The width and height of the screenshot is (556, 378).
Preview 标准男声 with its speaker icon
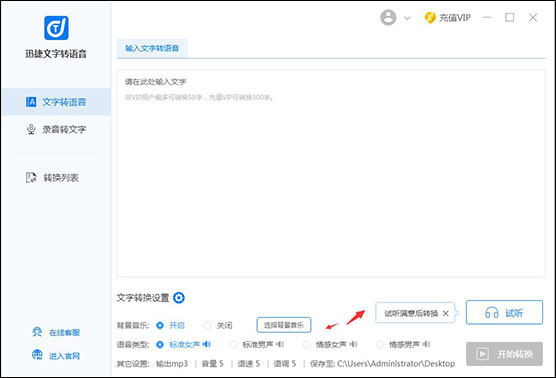pos(280,344)
